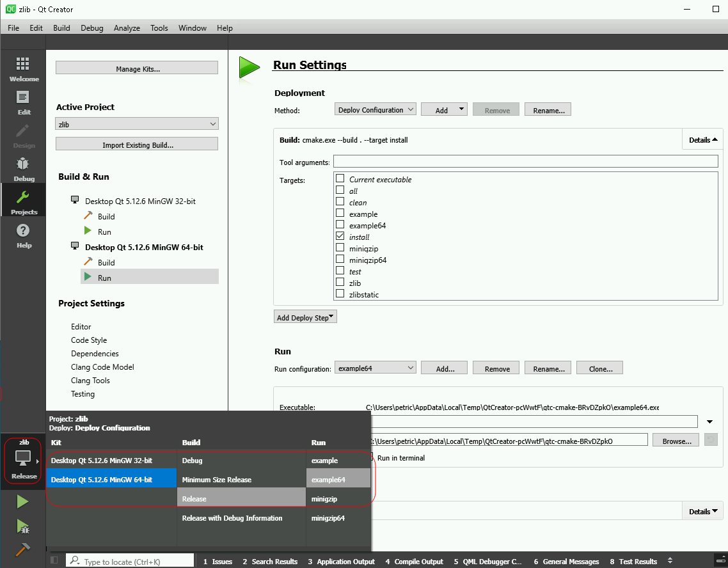The height and width of the screenshot is (568, 728).
Task: Open the Deploy Configuration method dropdown
Action: tap(375, 109)
